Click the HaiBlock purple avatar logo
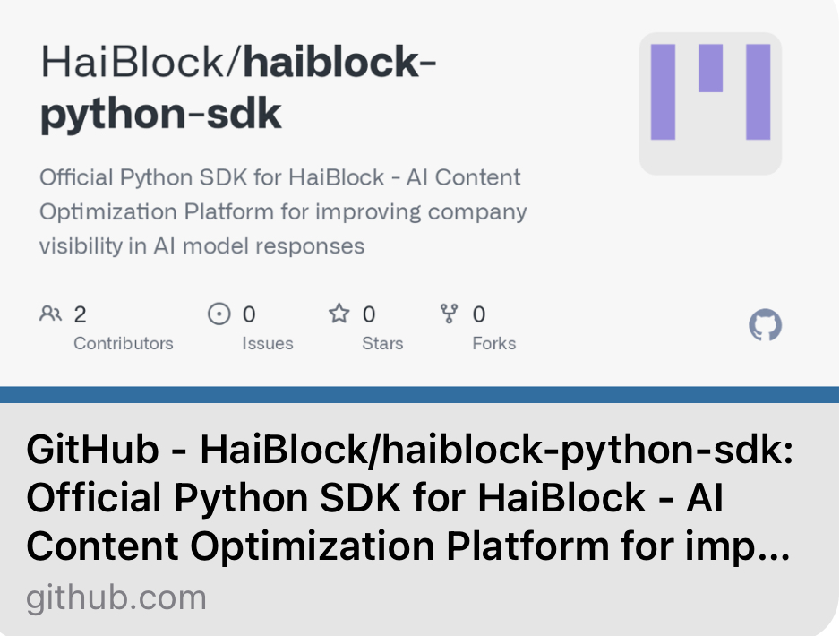 tap(710, 103)
